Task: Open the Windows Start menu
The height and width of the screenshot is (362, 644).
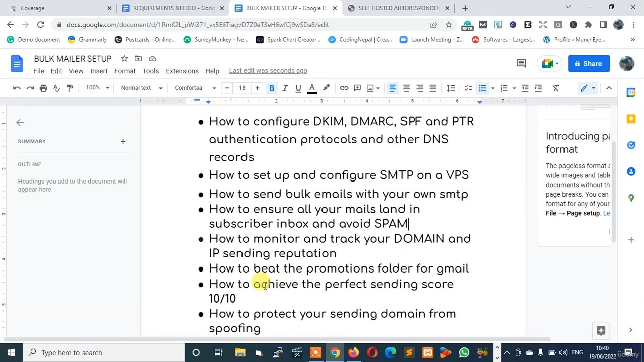Action: 11,353
